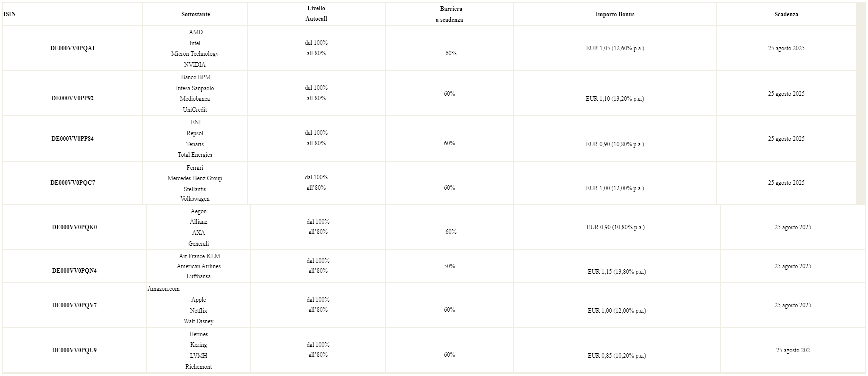
Task: Select the EUR 0,85 (10,20% p.a.) cell
Action: 617,356
